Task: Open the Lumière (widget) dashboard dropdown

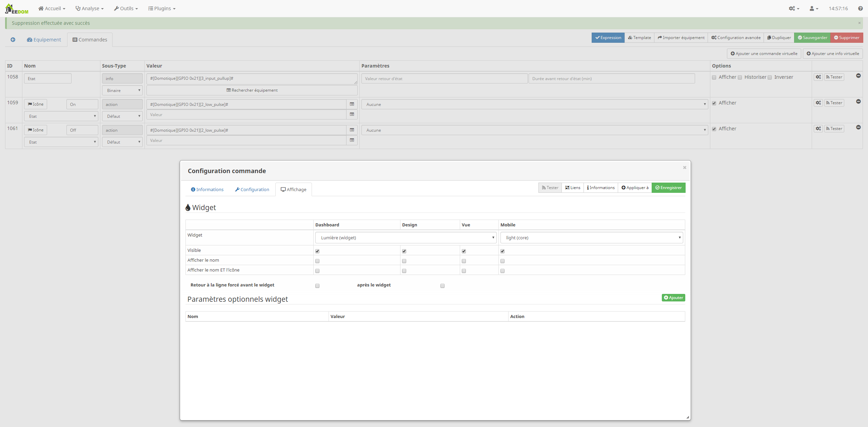Action: [x=406, y=238]
